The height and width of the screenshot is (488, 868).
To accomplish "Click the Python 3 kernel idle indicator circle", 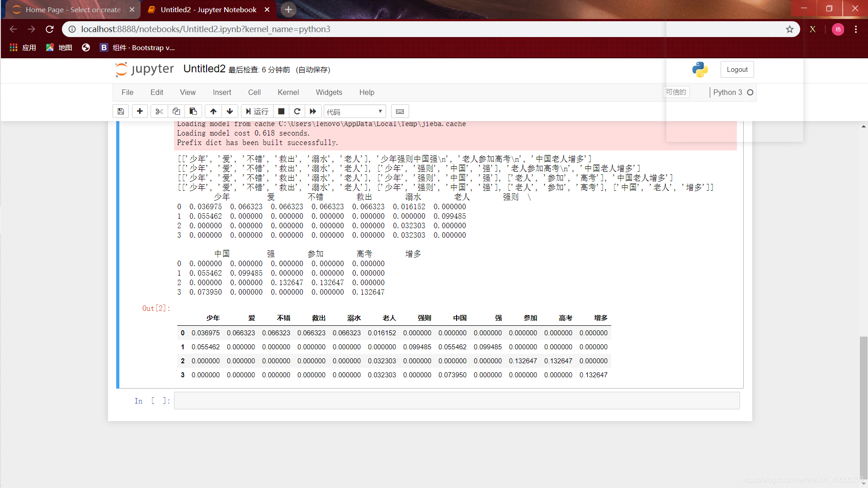I will [750, 92].
